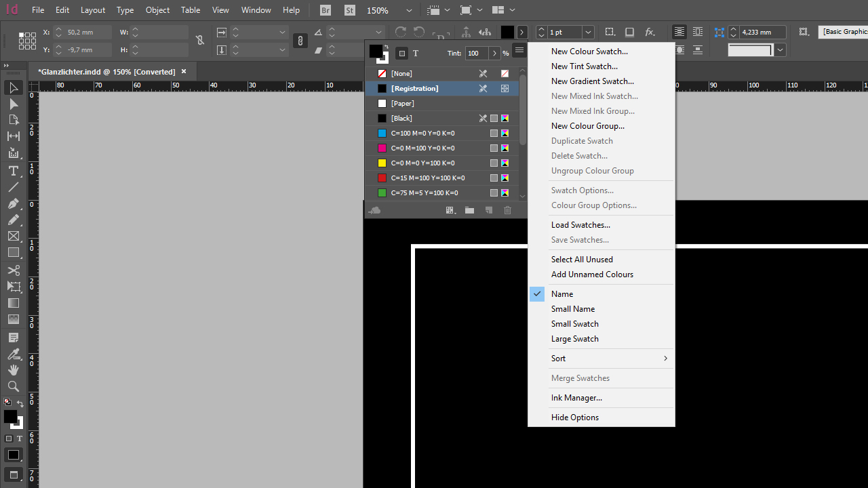
Task: Open the stroke weight dropdown
Action: [588, 33]
